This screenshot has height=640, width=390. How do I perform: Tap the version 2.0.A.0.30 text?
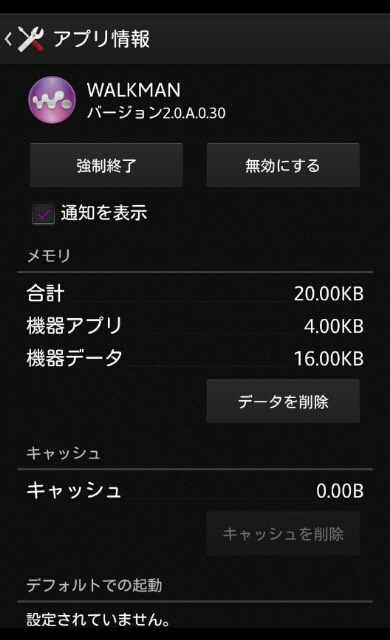[156, 113]
